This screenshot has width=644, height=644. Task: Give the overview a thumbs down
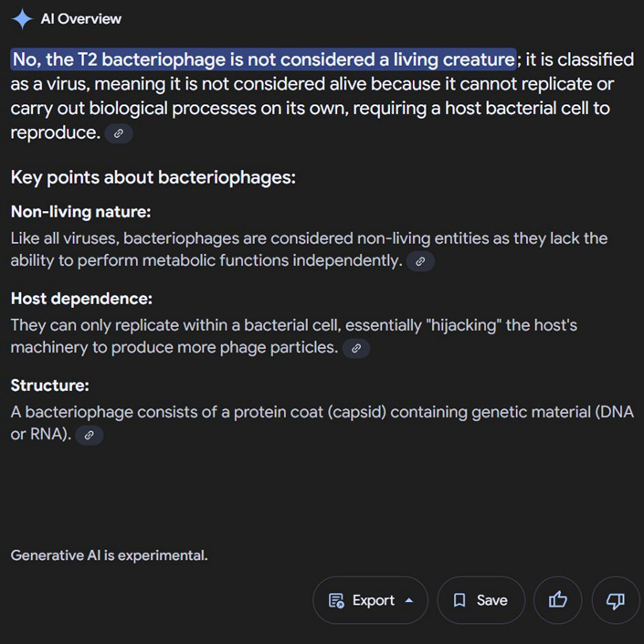pos(616,600)
